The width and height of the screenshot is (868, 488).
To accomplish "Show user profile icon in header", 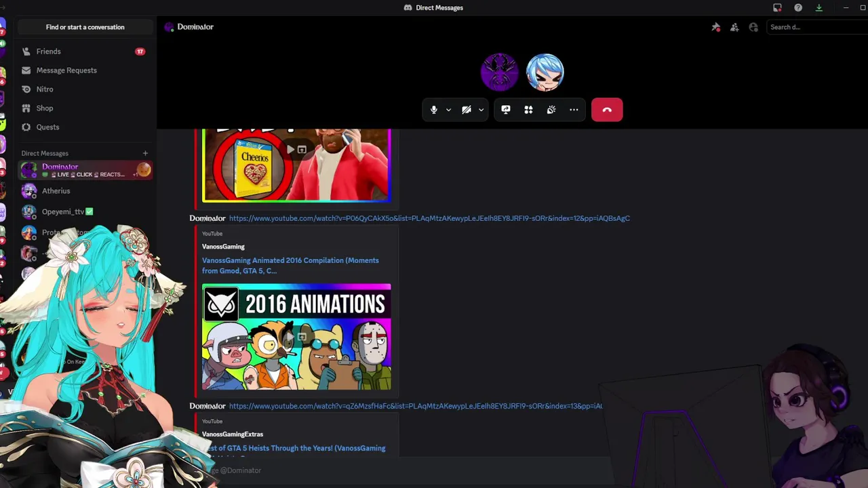I will click(x=753, y=27).
